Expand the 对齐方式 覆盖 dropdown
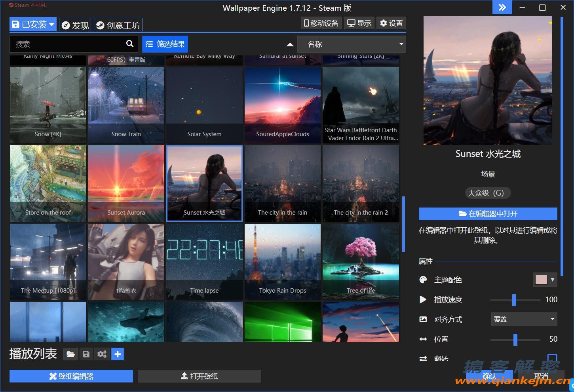The image size is (574, 392). tap(524, 319)
